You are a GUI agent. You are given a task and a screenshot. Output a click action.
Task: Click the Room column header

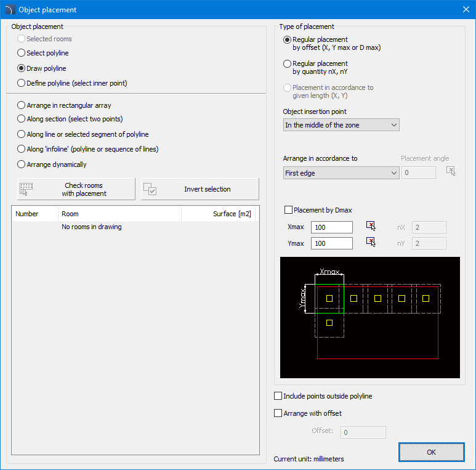[119, 214]
